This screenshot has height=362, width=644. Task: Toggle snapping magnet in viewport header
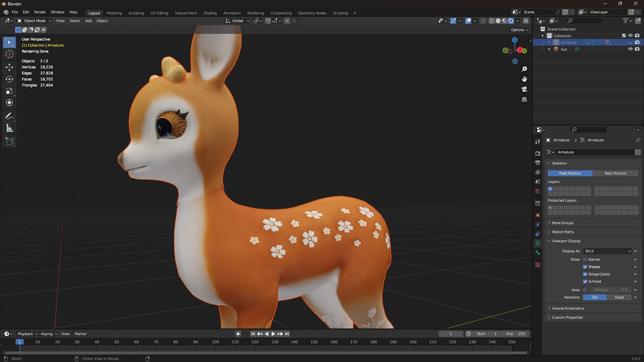click(x=268, y=21)
